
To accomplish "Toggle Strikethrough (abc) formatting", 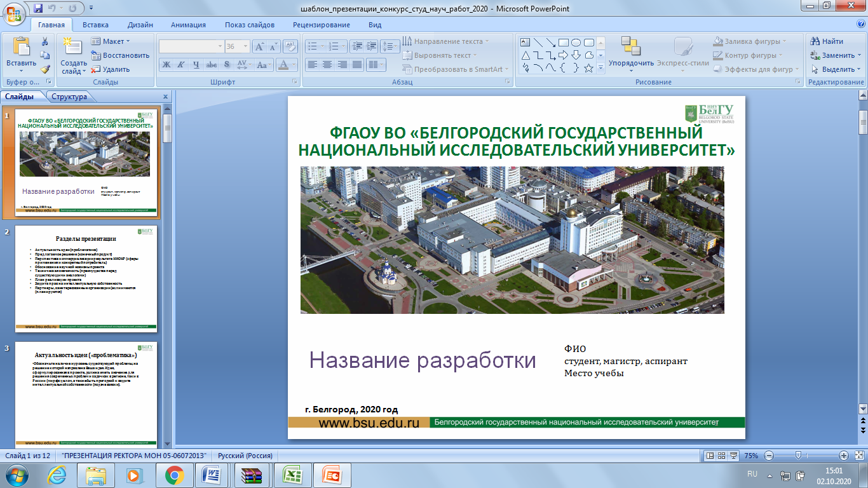I will (x=212, y=64).
